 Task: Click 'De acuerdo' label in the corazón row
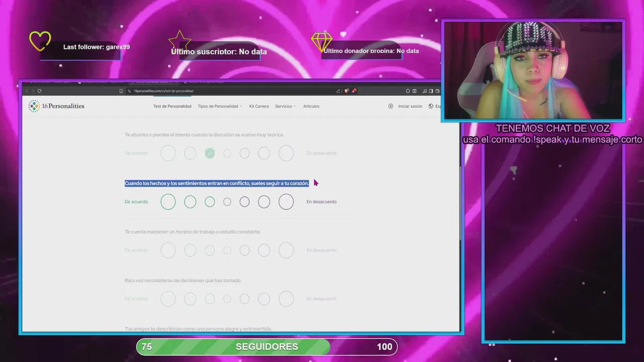point(136,202)
